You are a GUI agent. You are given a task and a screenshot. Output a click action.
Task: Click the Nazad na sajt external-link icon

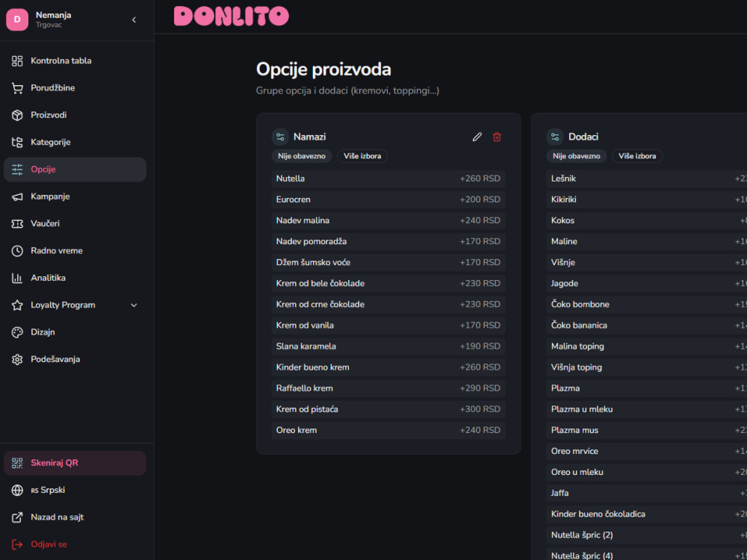(x=17, y=517)
